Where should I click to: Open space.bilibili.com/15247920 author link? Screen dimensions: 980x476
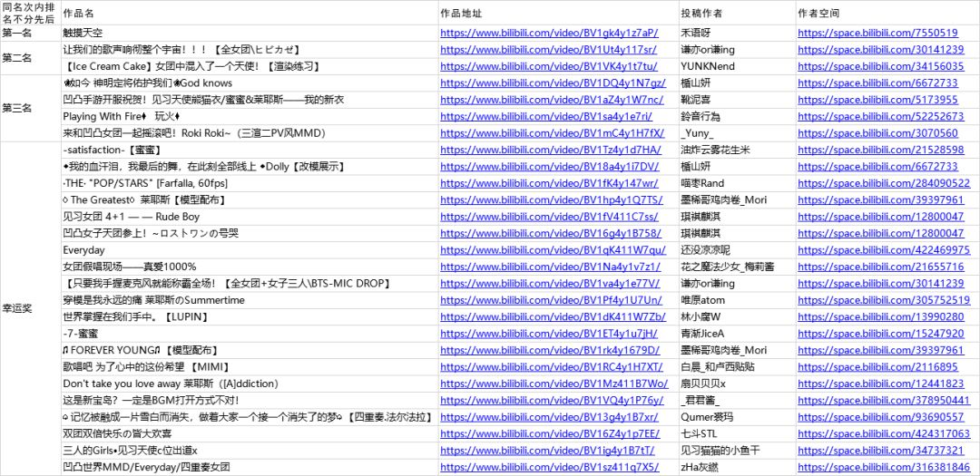pos(880,334)
